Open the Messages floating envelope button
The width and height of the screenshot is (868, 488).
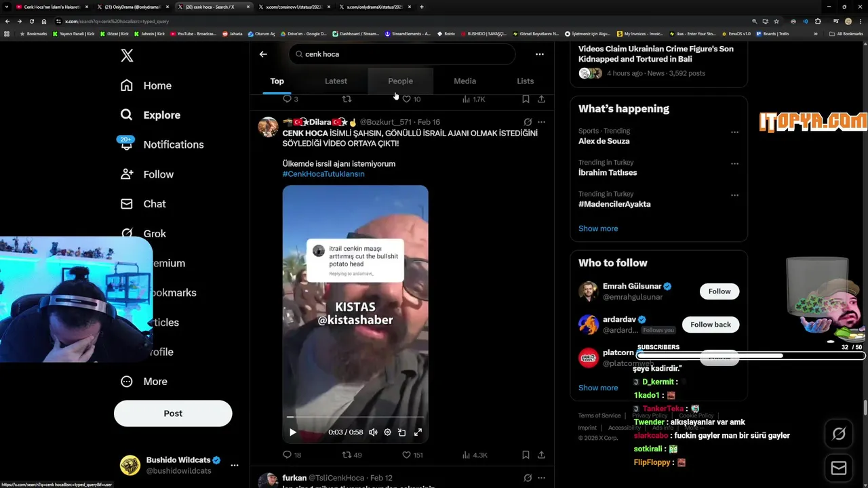(839, 468)
